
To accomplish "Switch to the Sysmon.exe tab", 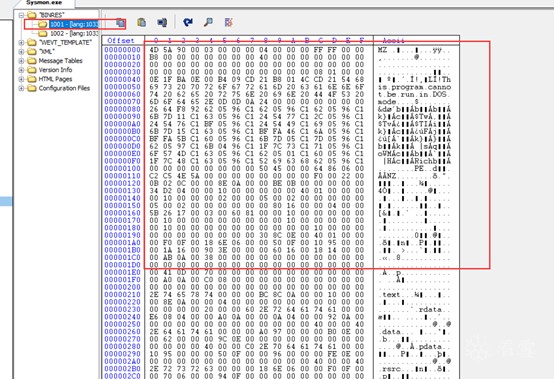I will tap(44, 3).
